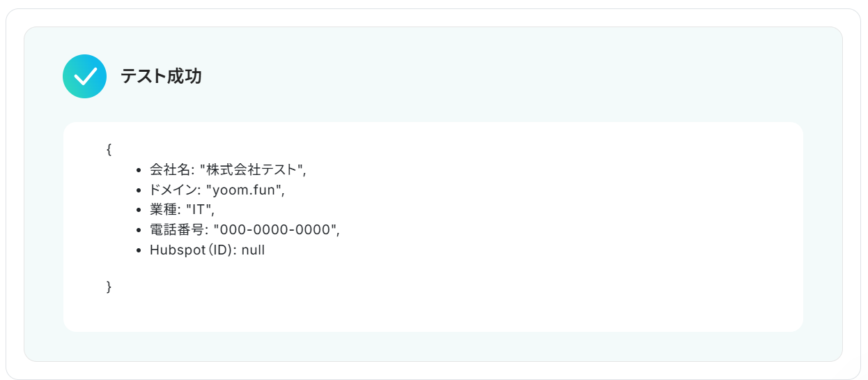Click the テスト成功 heading text
Image resolution: width=868 pixels, height=380 pixels.
tap(161, 77)
